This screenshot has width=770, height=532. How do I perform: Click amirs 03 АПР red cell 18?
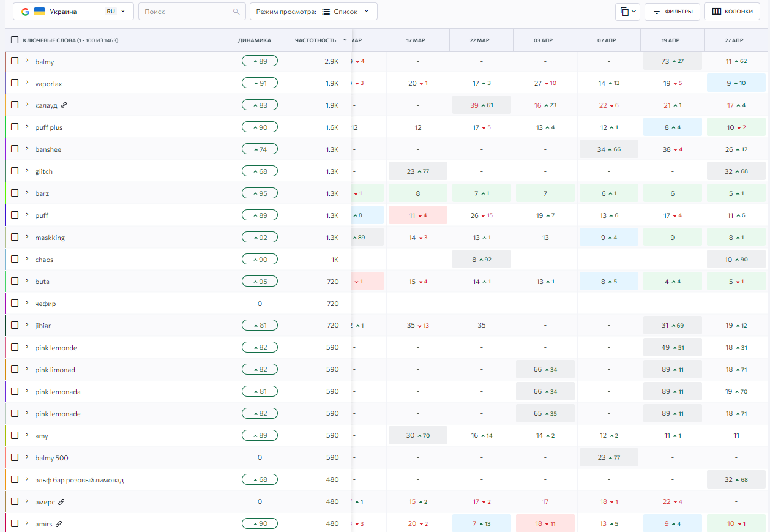[x=545, y=524]
